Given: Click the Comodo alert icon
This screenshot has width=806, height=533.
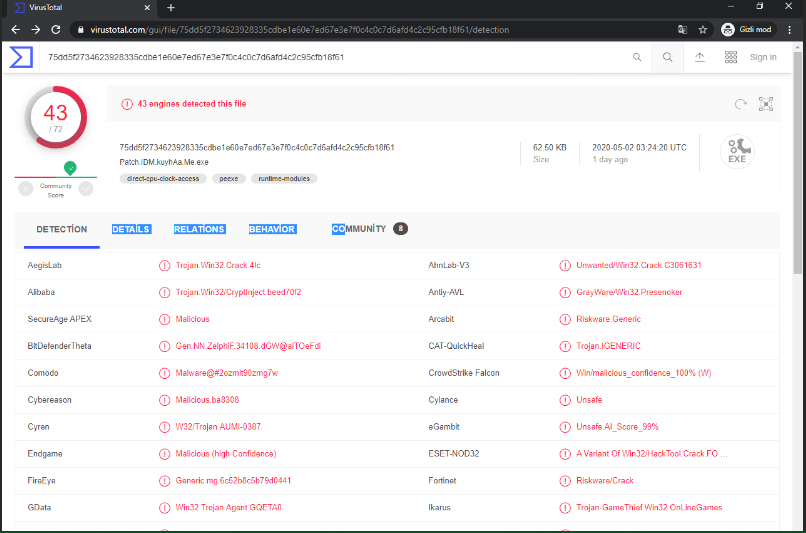Looking at the screenshot, I should (164, 373).
